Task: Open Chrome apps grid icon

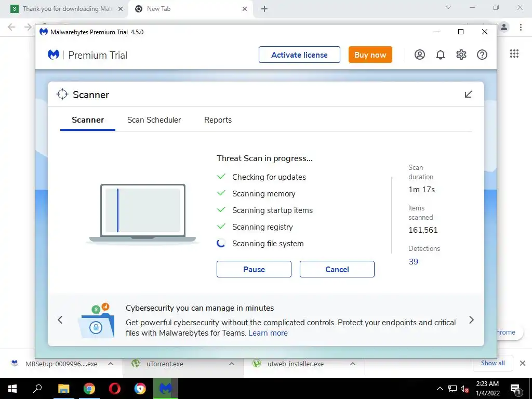Action: click(514, 54)
